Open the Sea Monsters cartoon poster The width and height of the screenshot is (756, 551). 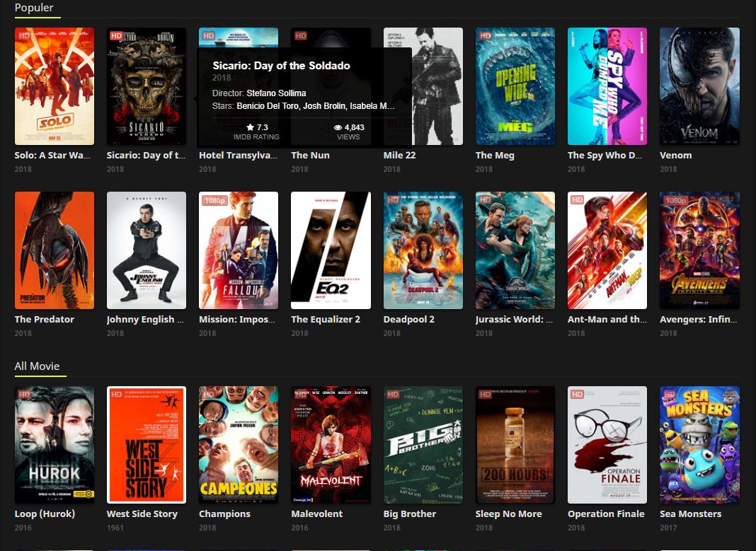click(x=699, y=445)
